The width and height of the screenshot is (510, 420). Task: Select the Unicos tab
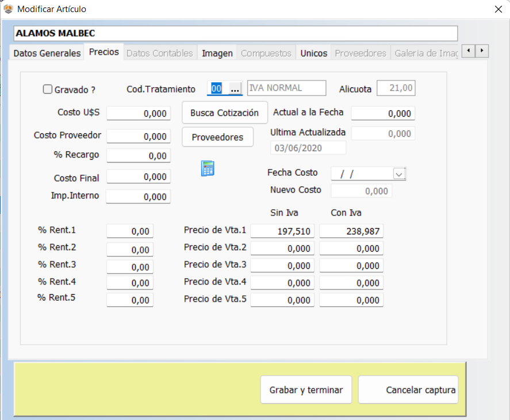[x=314, y=53]
